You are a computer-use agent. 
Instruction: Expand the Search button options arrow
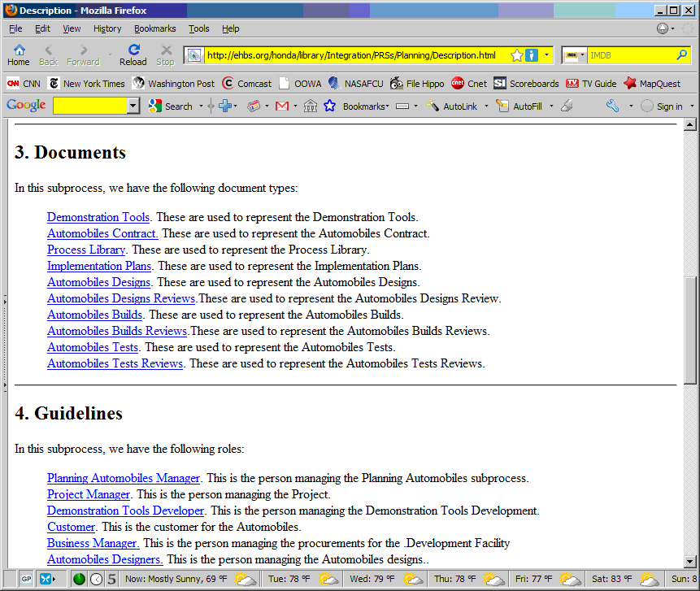(201, 106)
